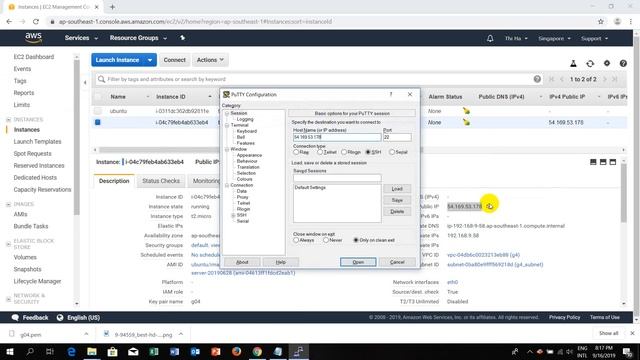Select the Serial connection type
640x360 pixels.
392,152
